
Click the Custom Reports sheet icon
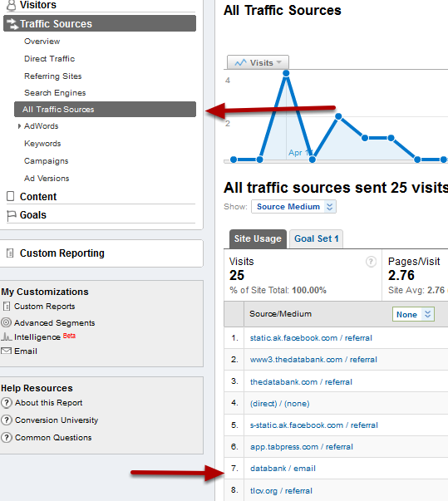(7, 307)
